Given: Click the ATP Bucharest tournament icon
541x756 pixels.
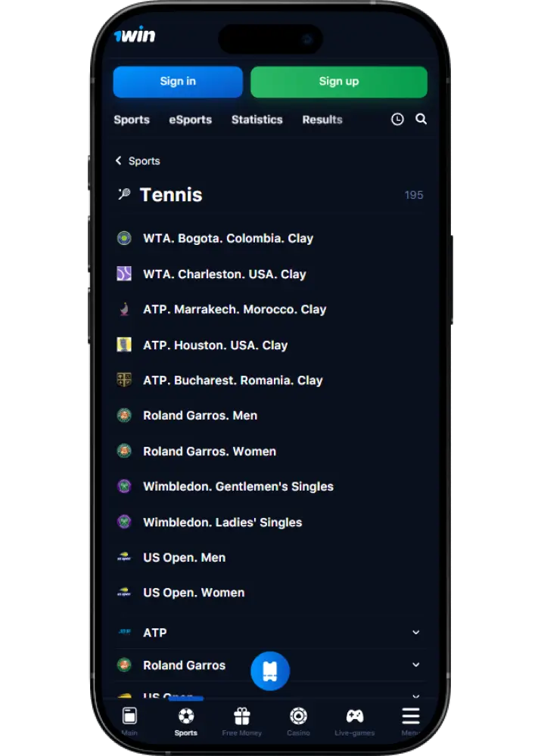Looking at the screenshot, I should (124, 380).
